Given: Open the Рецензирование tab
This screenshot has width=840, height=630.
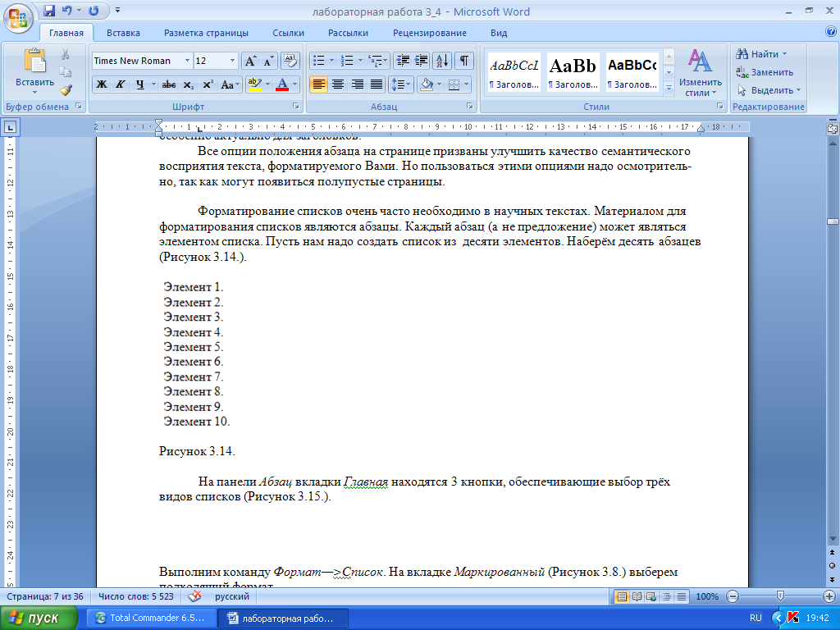Looking at the screenshot, I should pyautogui.click(x=430, y=33).
